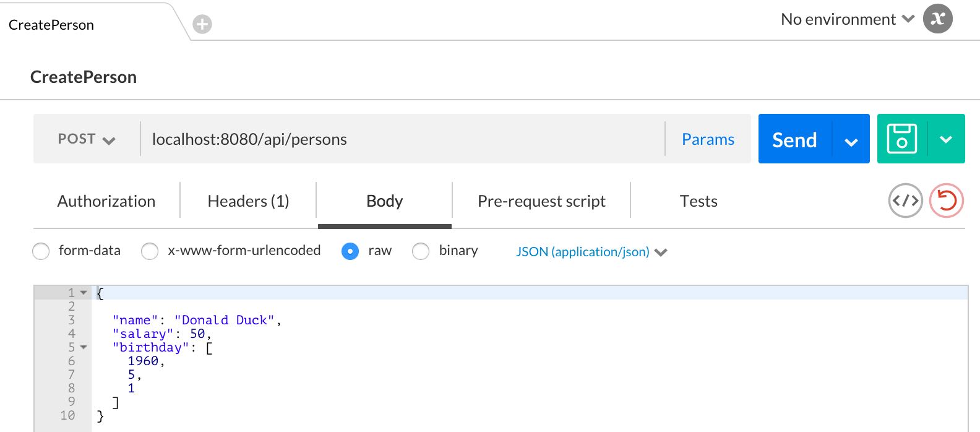The width and height of the screenshot is (980, 432).
Task: Click the save floppy disk icon
Action: tap(901, 139)
